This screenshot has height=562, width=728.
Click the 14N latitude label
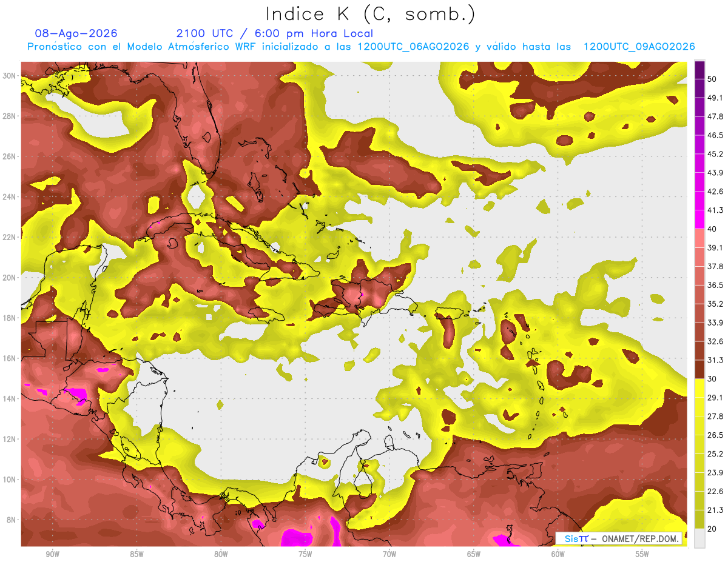point(9,398)
